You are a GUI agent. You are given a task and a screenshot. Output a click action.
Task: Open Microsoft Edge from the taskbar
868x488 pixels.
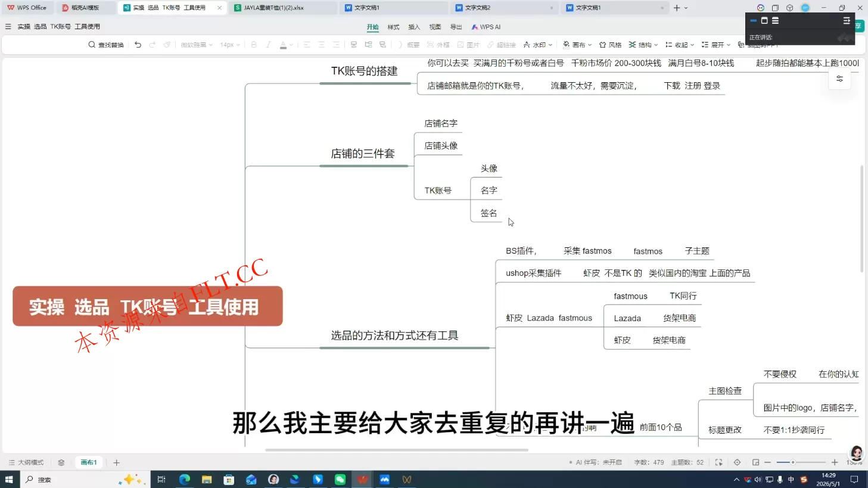click(x=184, y=479)
